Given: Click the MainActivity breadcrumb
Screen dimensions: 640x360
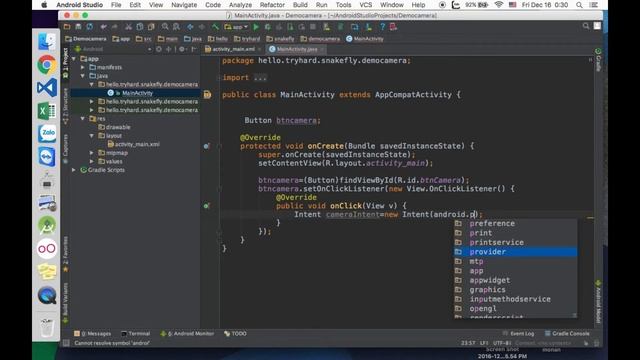Looking at the screenshot, I should pyautogui.click(x=364, y=39).
